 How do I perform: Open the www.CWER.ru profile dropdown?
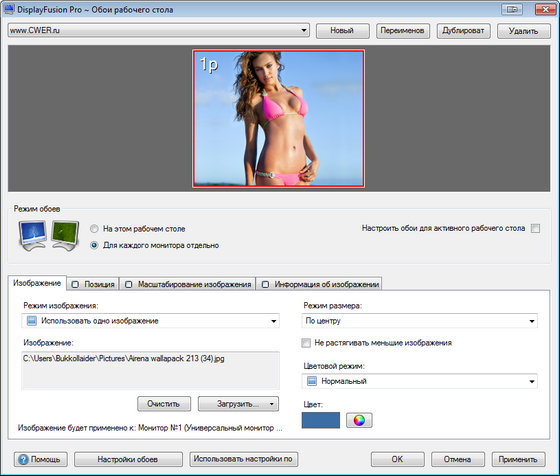point(159,30)
